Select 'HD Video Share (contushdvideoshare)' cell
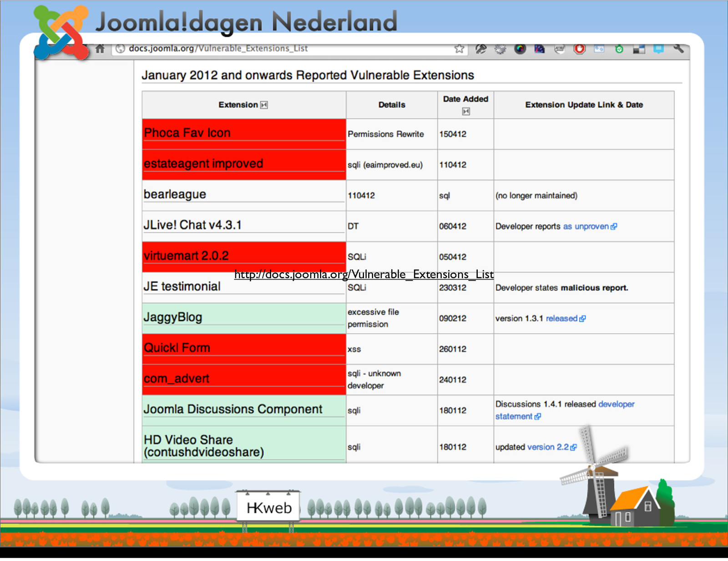 [x=244, y=445]
